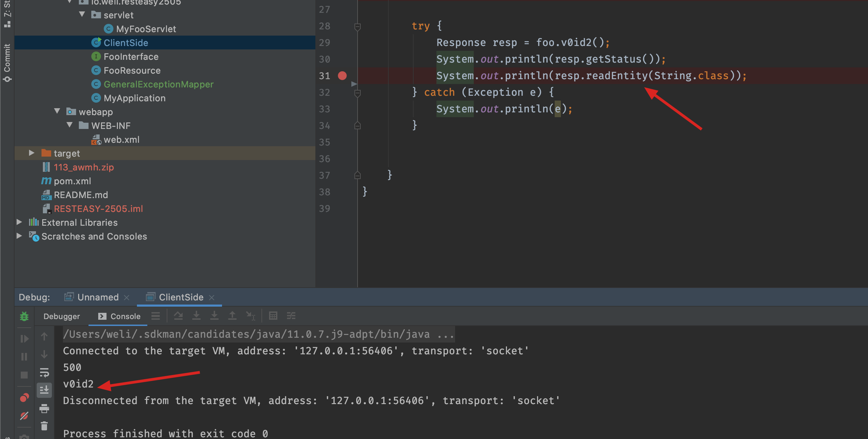Click the green debug rerun bug icon
Image resolution: width=868 pixels, height=439 pixels.
[24, 316]
